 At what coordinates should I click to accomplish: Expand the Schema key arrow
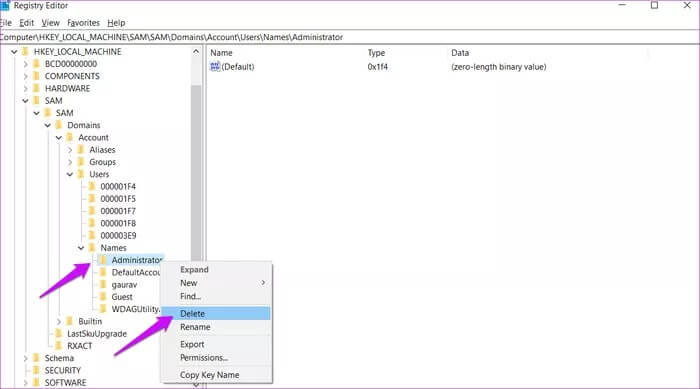tap(25, 358)
